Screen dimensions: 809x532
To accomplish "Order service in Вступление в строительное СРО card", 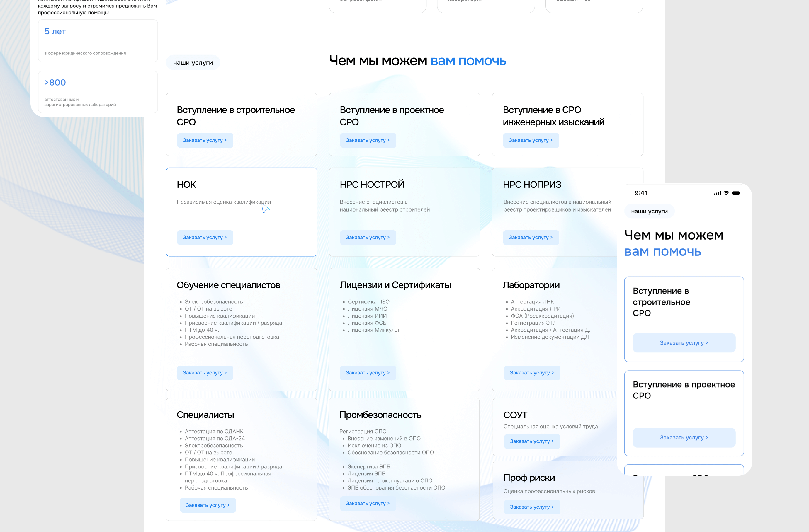I will pyautogui.click(x=205, y=140).
